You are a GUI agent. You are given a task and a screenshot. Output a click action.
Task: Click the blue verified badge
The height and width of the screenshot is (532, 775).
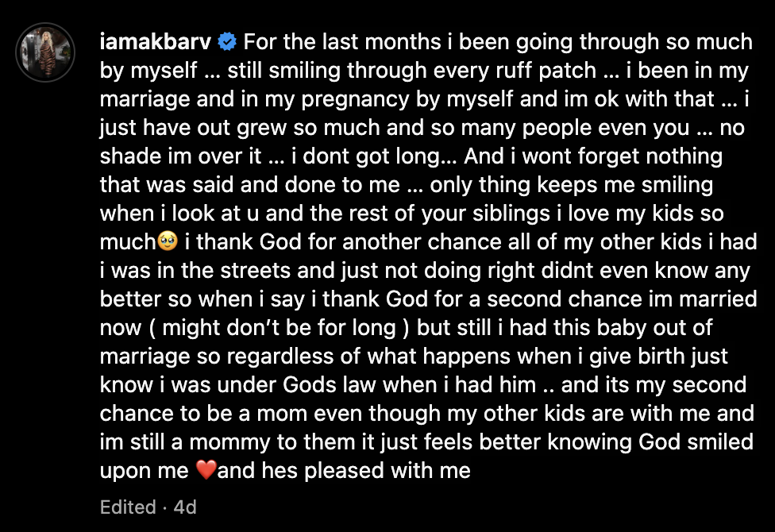(x=227, y=41)
